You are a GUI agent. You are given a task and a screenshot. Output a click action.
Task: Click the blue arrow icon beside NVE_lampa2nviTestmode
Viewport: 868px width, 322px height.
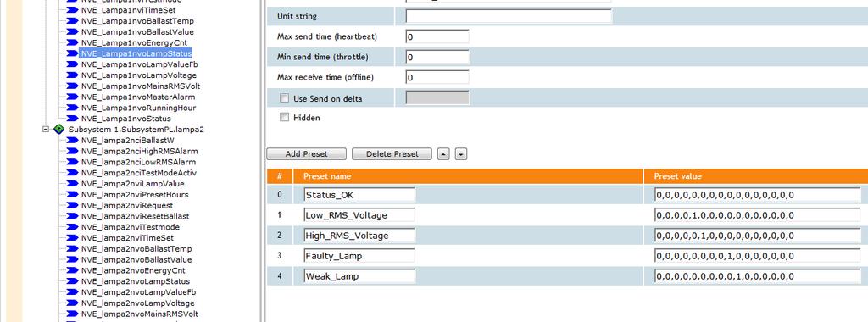(x=72, y=227)
